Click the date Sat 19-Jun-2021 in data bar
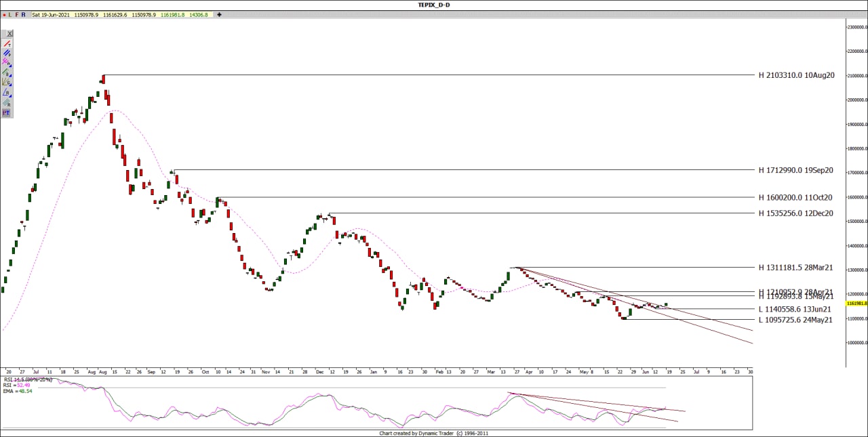The height and width of the screenshot is (437, 868). point(52,14)
